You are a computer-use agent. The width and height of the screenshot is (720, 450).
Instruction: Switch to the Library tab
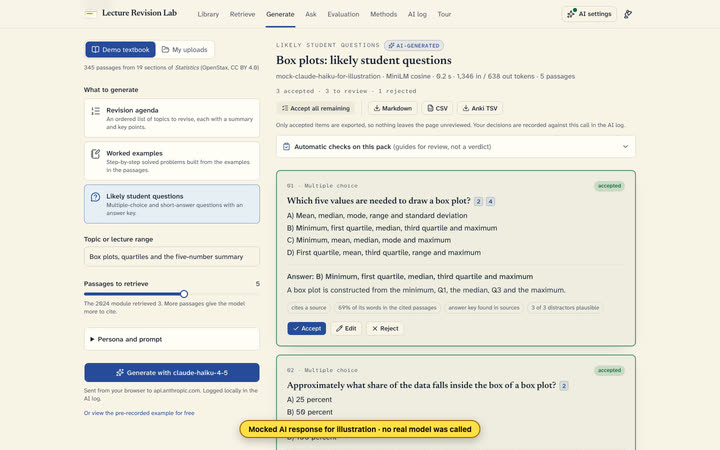coord(208,14)
